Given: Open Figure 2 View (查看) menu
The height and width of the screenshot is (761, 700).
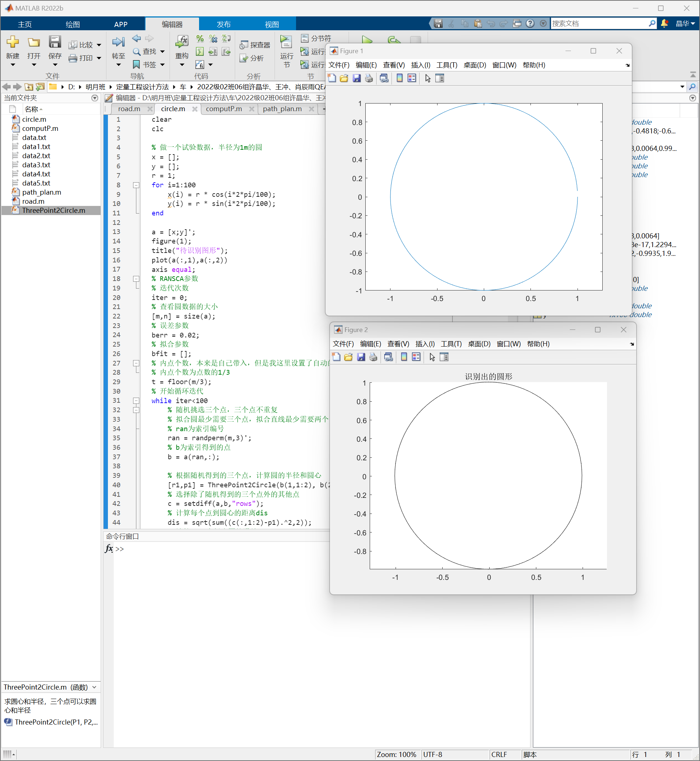Looking at the screenshot, I should [x=398, y=344].
